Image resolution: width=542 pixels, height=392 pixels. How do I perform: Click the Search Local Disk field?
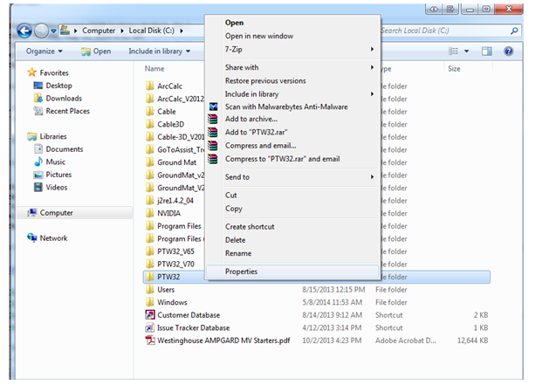pos(441,31)
